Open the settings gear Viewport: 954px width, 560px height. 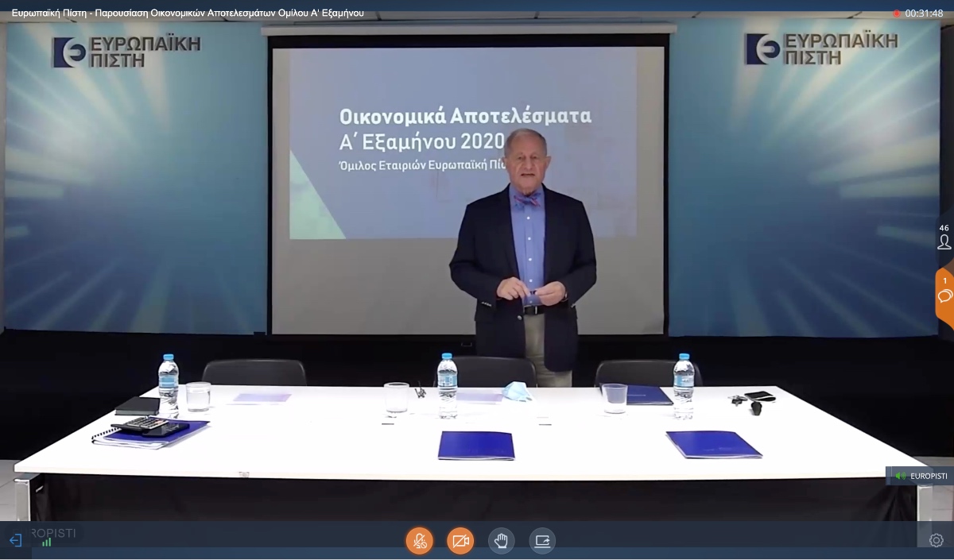(x=936, y=539)
